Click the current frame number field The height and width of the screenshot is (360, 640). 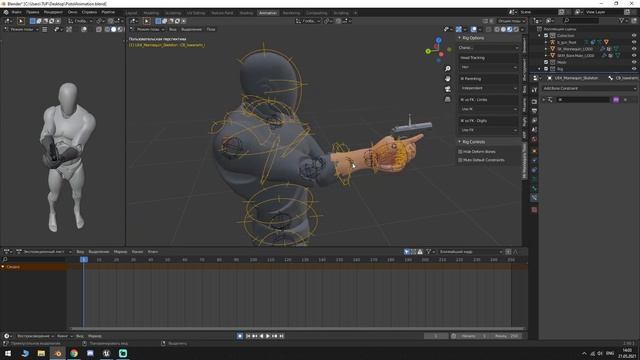(x=436, y=336)
